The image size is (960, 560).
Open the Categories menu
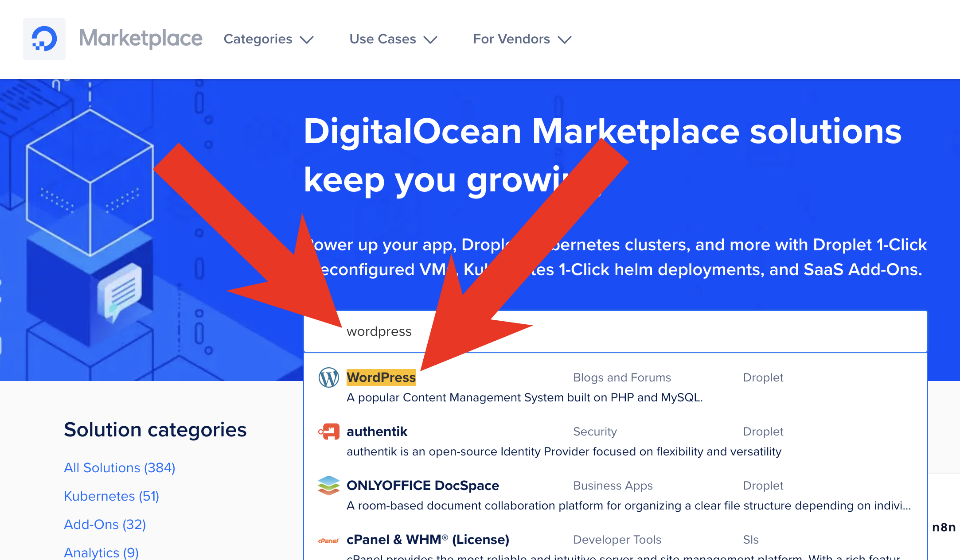click(258, 39)
